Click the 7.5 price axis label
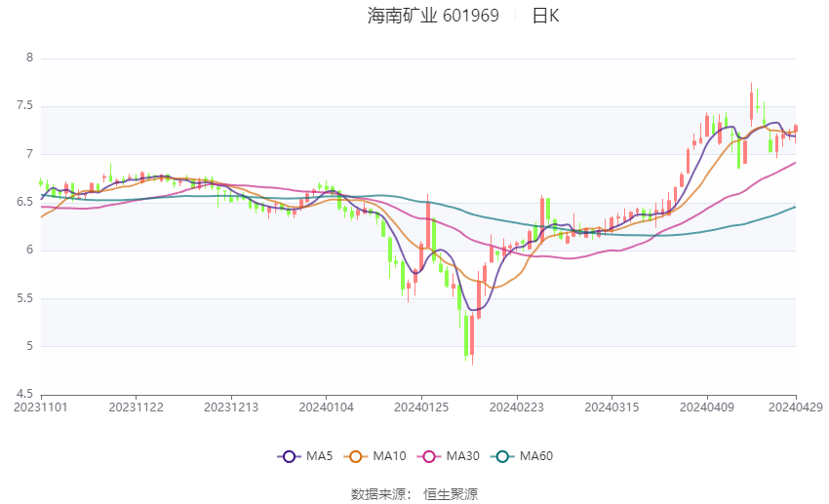Image resolution: width=829 pixels, height=504 pixels. pos(24,105)
